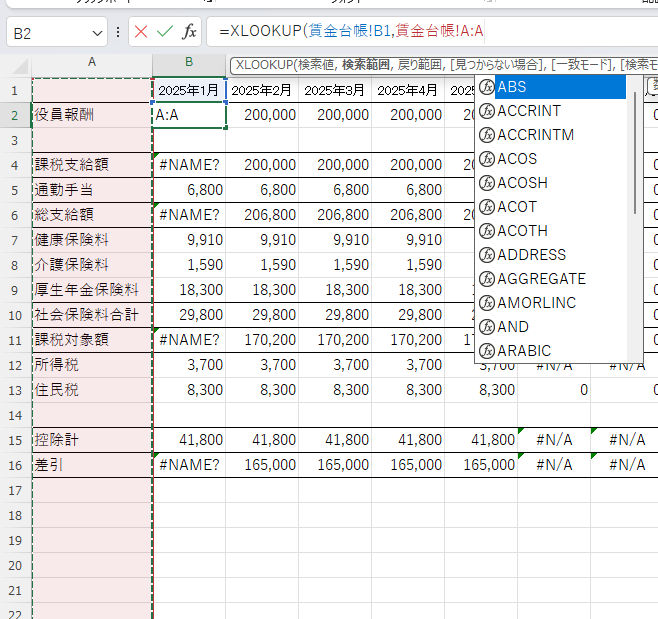Open the Insert Function fx dialog

pyautogui.click(x=189, y=31)
